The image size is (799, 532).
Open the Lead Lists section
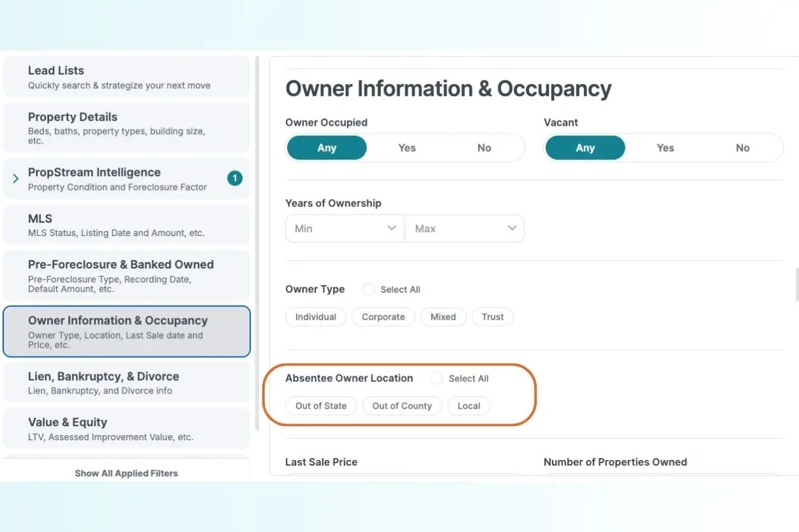point(126,76)
